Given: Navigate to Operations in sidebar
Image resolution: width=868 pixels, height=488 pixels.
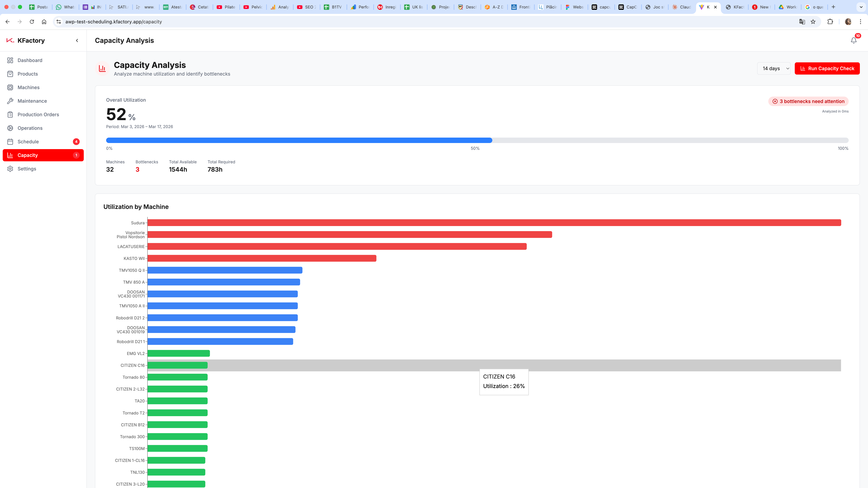Looking at the screenshot, I should coord(43,128).
